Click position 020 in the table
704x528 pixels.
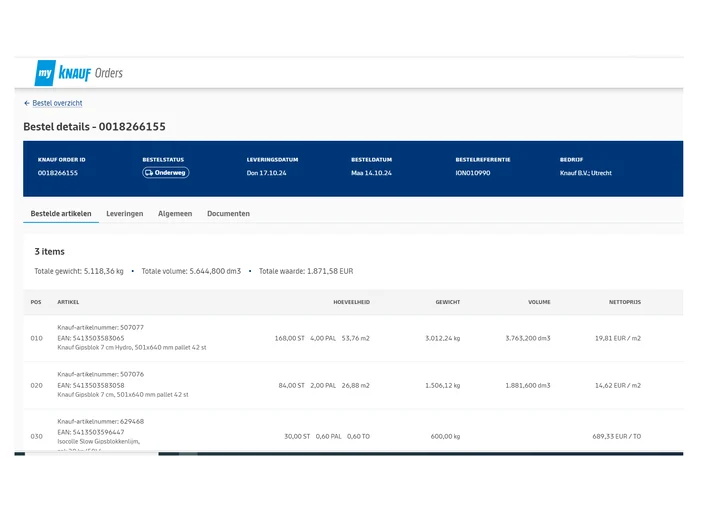click(x=36, y=386)
